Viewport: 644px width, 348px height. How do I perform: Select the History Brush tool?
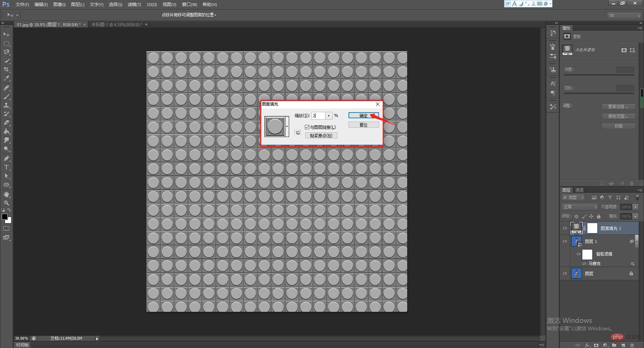tap(6, 114)
